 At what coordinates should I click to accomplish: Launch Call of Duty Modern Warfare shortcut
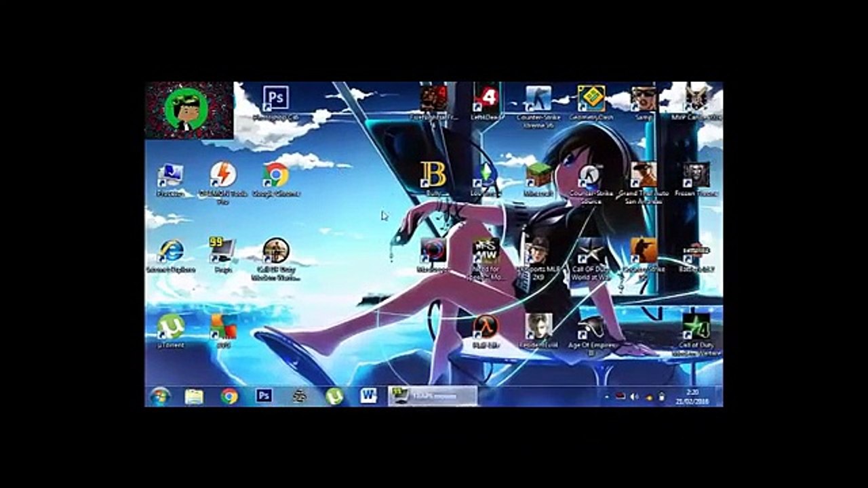(275, 259)
